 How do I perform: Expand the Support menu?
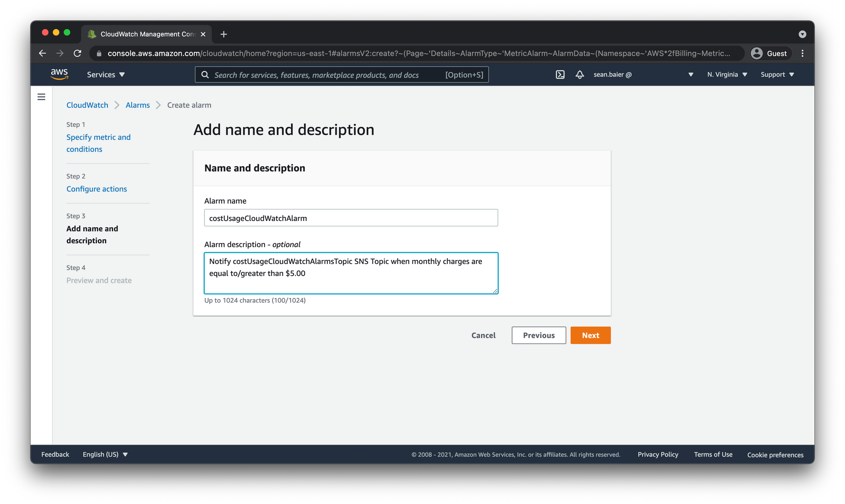(x=777, y=75)
